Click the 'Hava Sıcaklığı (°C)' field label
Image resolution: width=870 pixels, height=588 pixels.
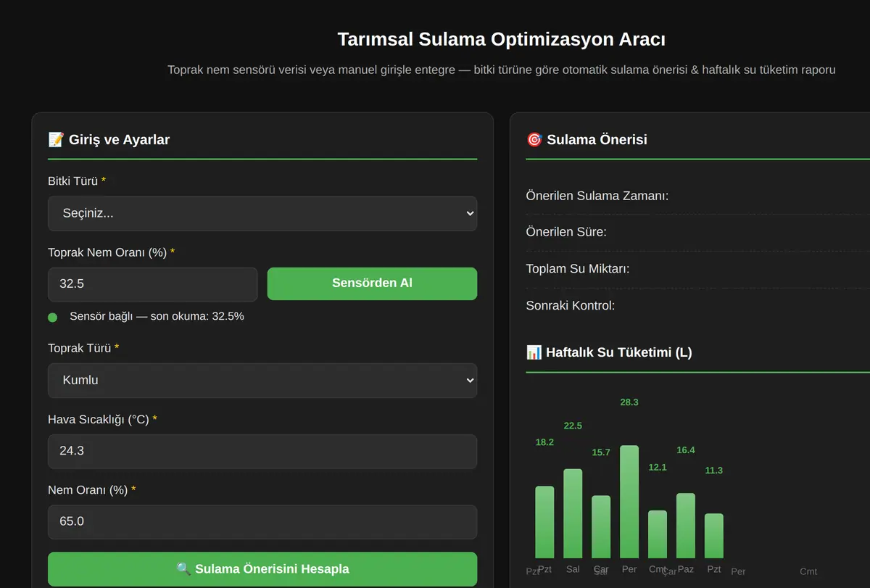point(99,419)
